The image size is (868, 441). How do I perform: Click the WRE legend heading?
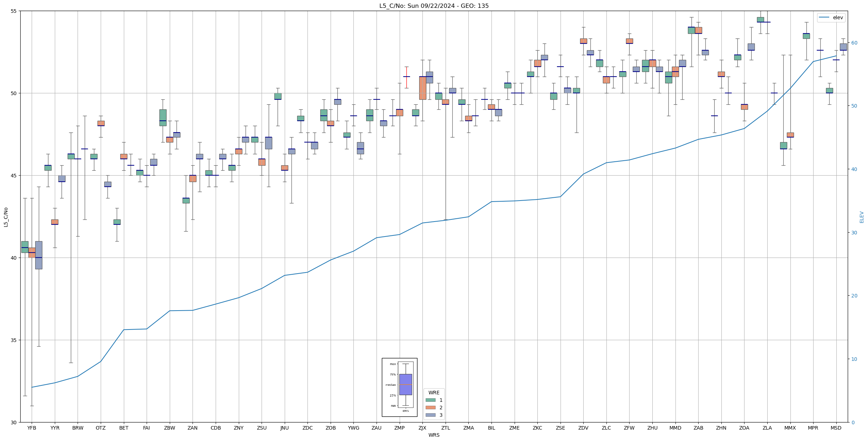pos(434,393)
